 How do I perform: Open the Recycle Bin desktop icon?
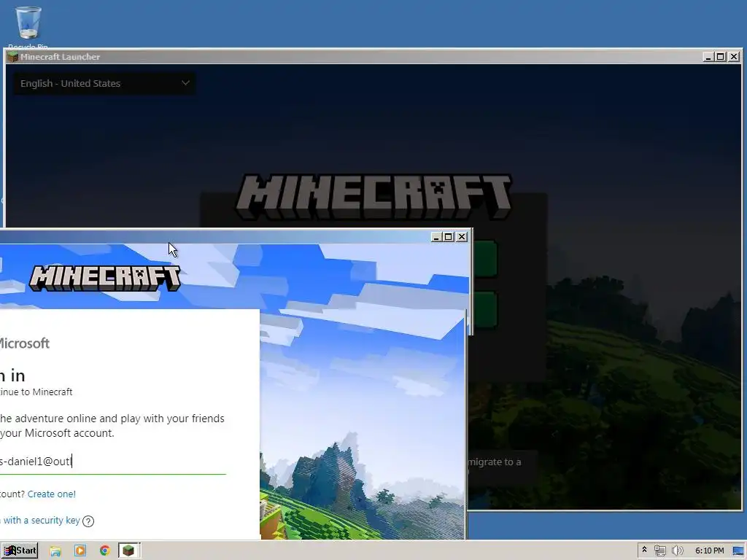click(x=28, y=27)
